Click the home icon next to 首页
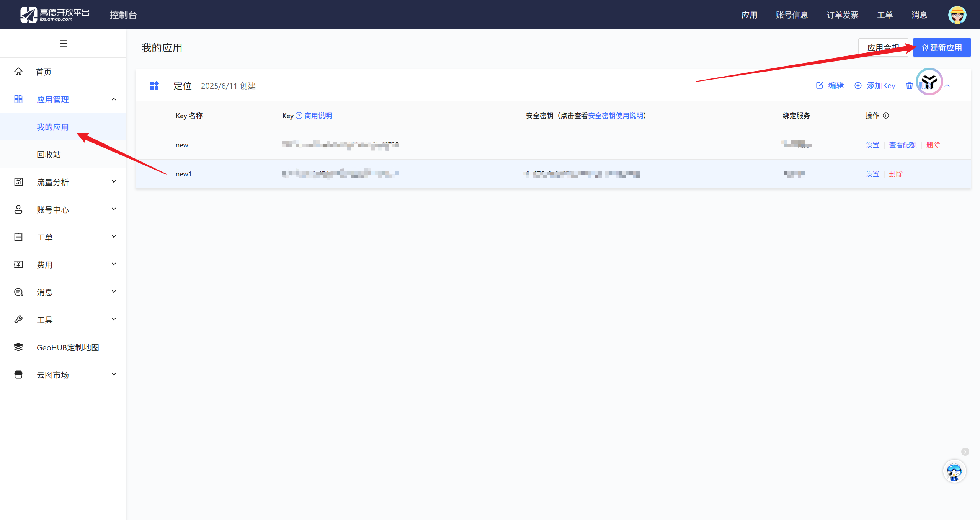The width and height of the screenshot is (980, 520). [x=18, y=72]
